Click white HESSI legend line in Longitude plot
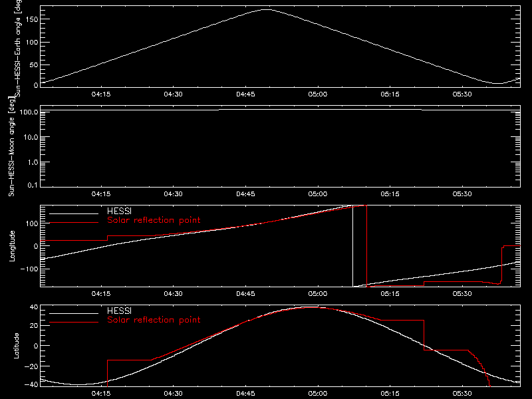The width and height of the screenshot is (532, 399). 74,213
